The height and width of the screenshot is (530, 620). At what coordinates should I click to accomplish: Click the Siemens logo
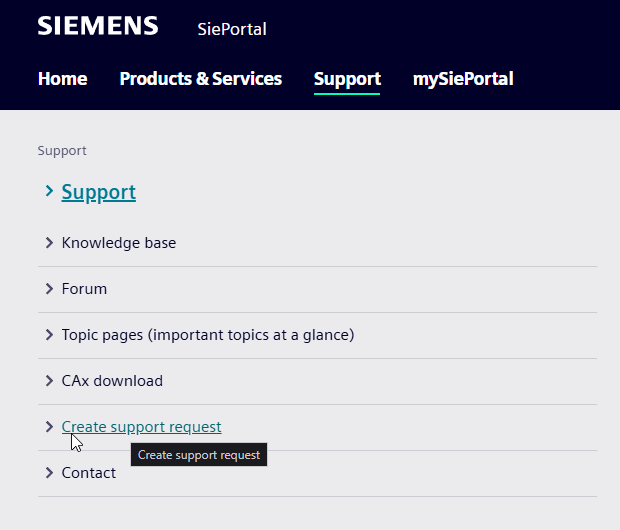point(98,26)
